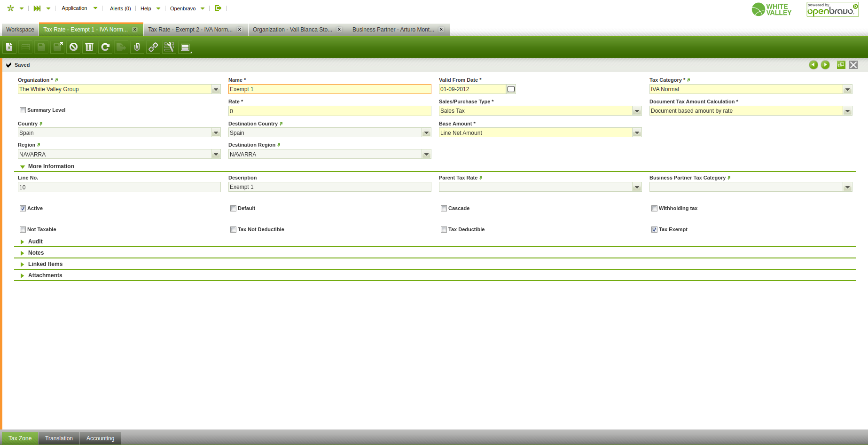Expand the Sales/Purchase Type dropdown
The width and height of the screenshot is (868, 445).
click(x=637, y=111)
